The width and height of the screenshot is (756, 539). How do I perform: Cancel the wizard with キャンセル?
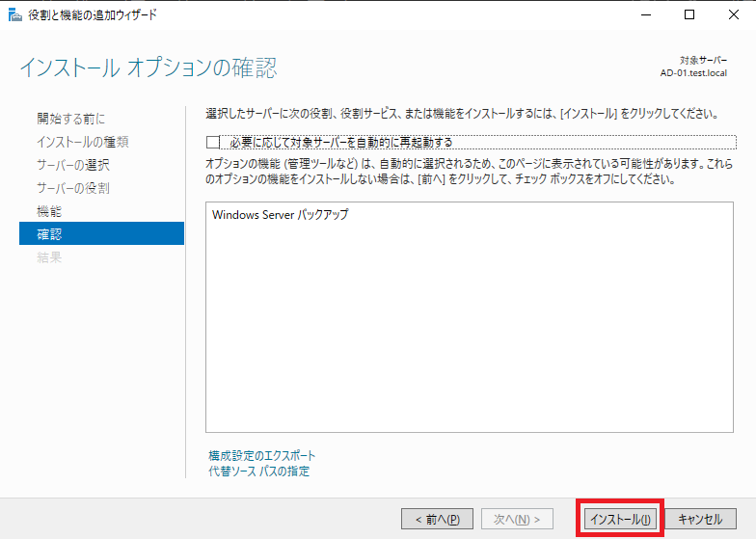pos(700,519)
